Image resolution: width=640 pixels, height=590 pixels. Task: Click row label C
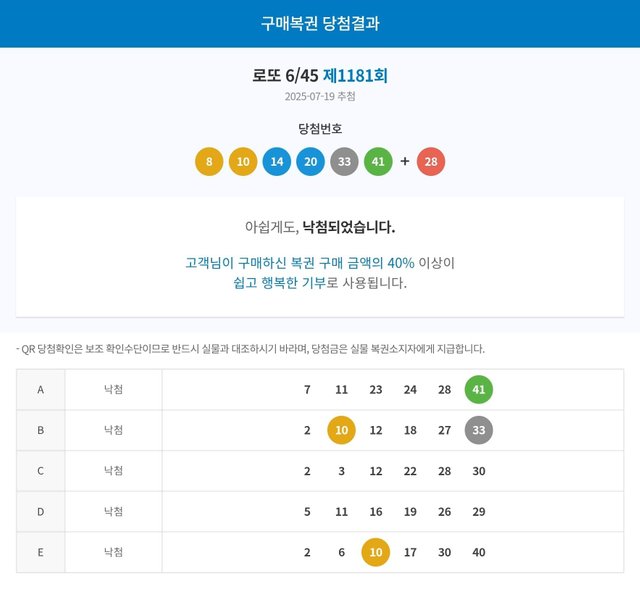pyautogui.click(x=40, y=471)
